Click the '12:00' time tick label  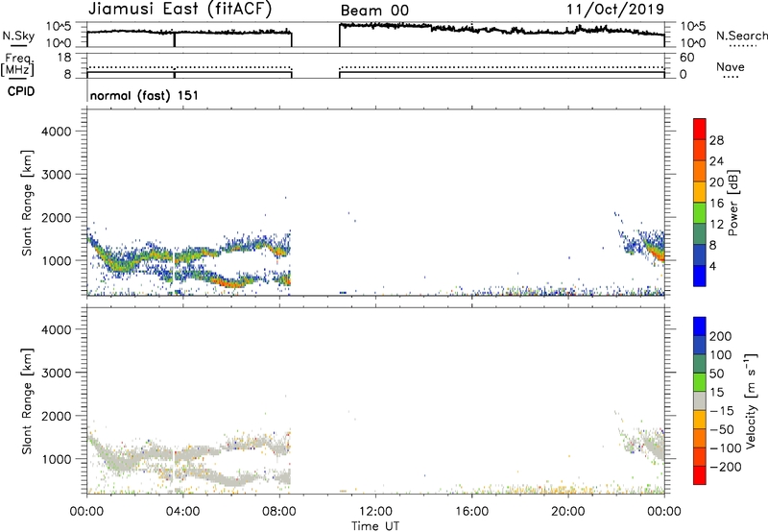pos(375,512)
